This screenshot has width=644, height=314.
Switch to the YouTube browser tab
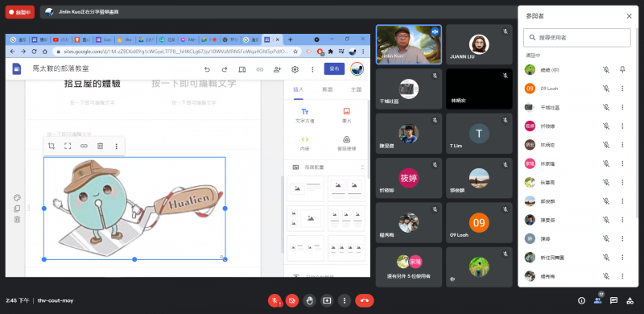coord(61,39)
